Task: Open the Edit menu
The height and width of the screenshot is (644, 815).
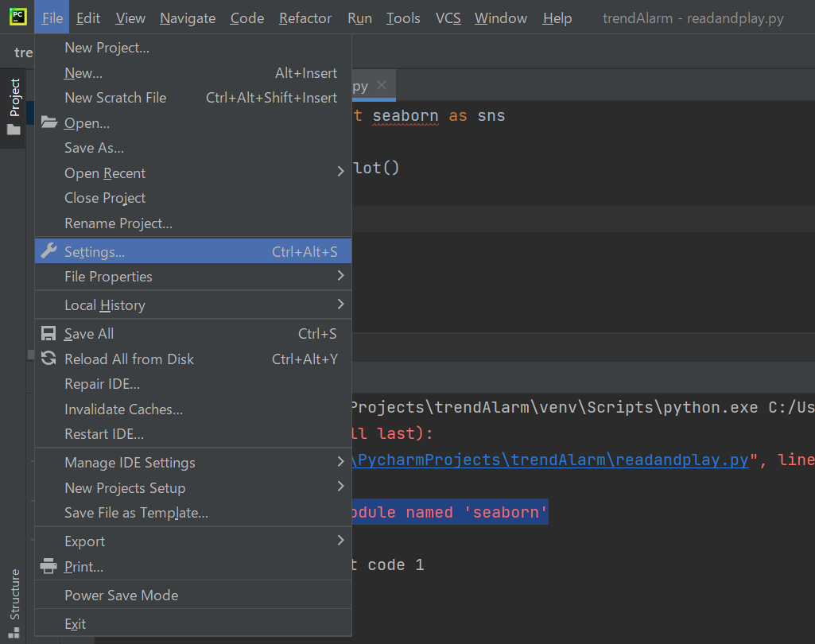Action: pyautogui.click(x=87, y=18)
